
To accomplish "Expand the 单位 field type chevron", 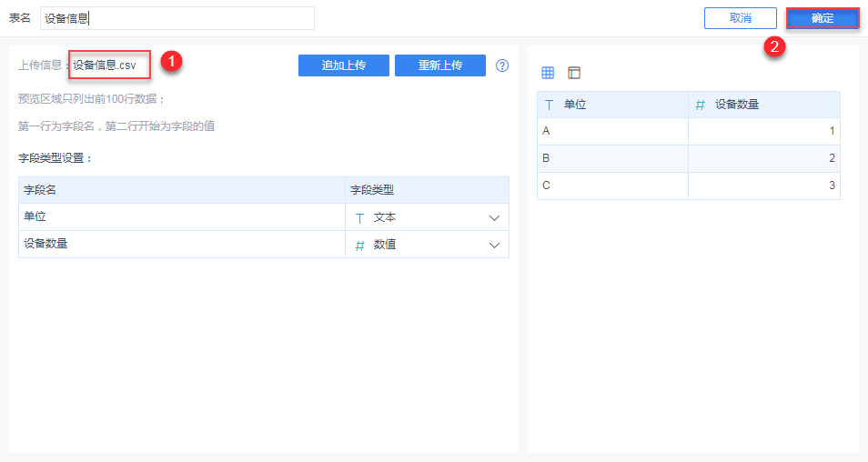I will (x=495, y=218).
